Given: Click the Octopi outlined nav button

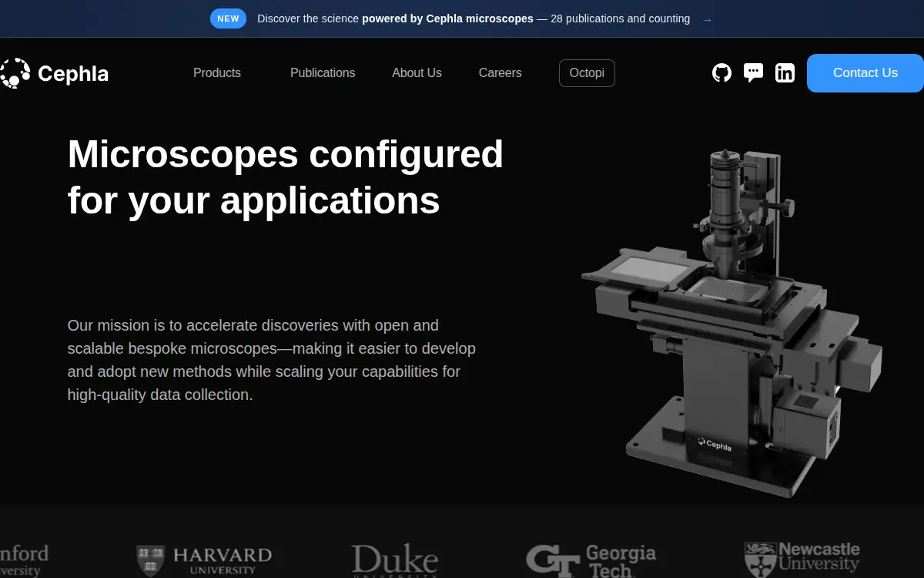Looking at the screenshot, I should (587, 73).
